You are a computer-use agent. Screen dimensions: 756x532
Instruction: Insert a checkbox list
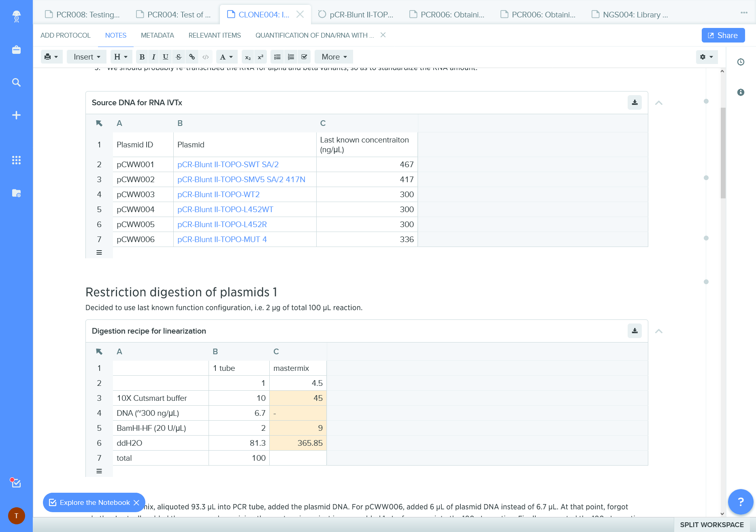pos(304,57)
